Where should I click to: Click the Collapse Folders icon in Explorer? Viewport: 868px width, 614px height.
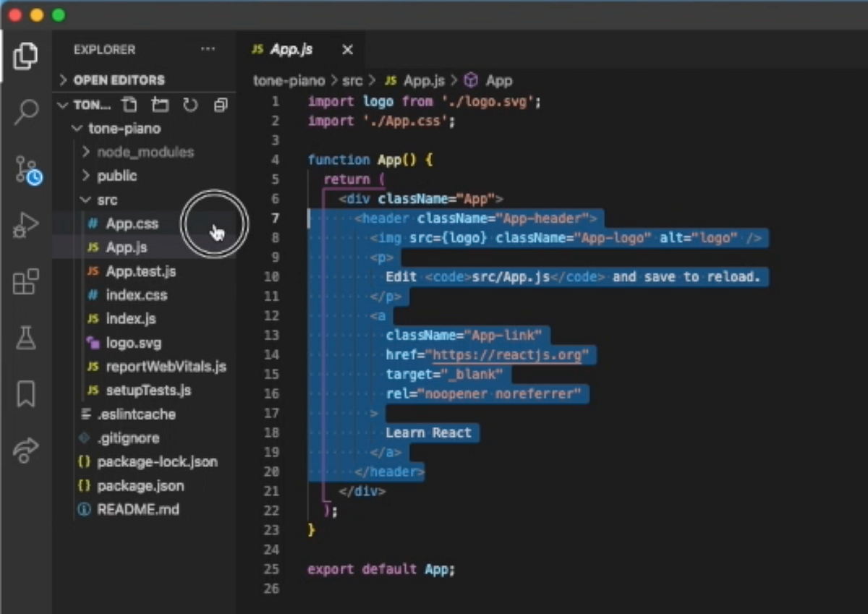220,105
